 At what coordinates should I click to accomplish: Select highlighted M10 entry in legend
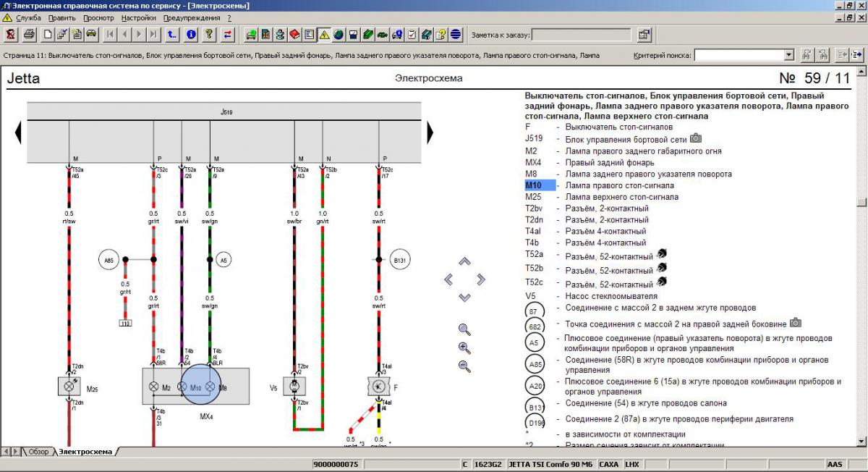540,185
